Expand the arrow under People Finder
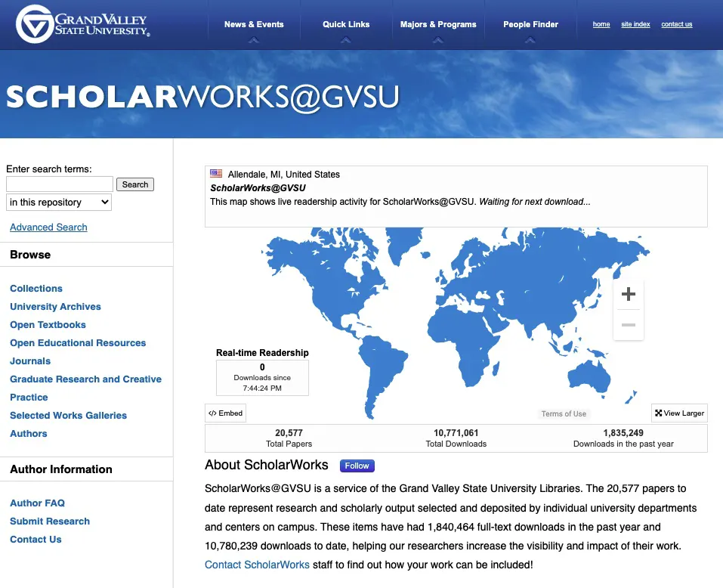Image resolution: width=723 pixels, height=588 pixels. [530, 40]
